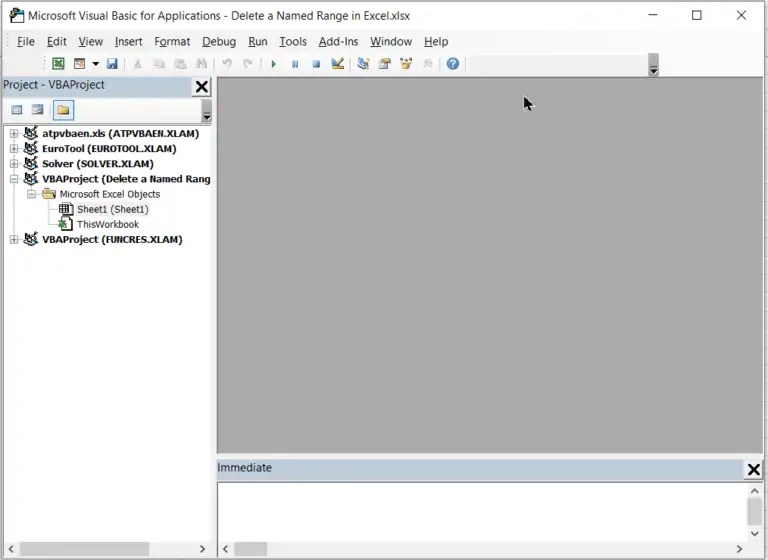This screenshot has height=560, width=768.
Task: Open the Insert menu
Action: coord(128,42)
